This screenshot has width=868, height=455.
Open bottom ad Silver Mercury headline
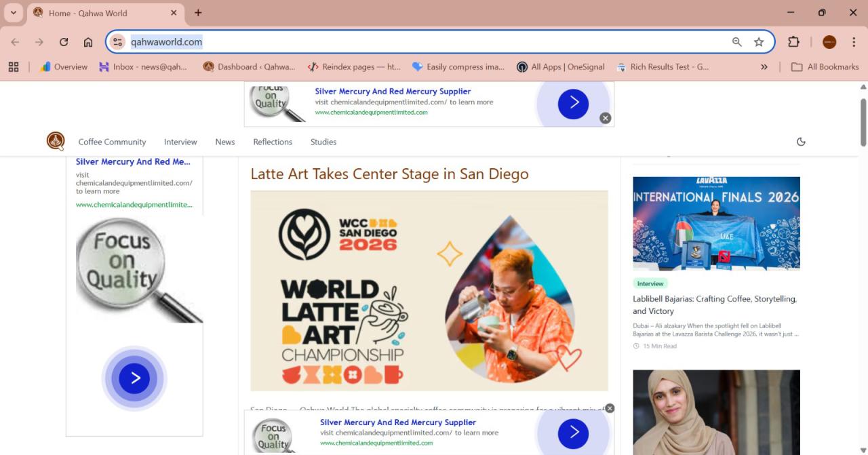click(398, 422)
